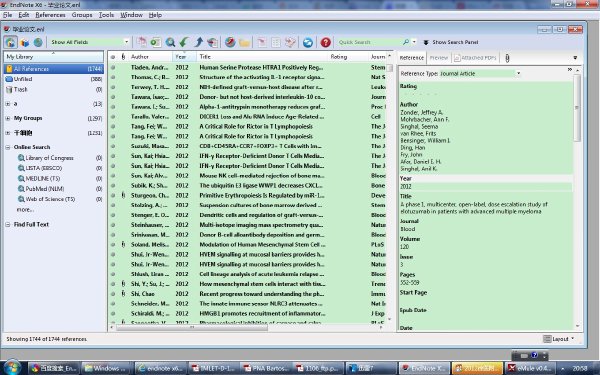Click the more... link under Online Search

point(25,210)
